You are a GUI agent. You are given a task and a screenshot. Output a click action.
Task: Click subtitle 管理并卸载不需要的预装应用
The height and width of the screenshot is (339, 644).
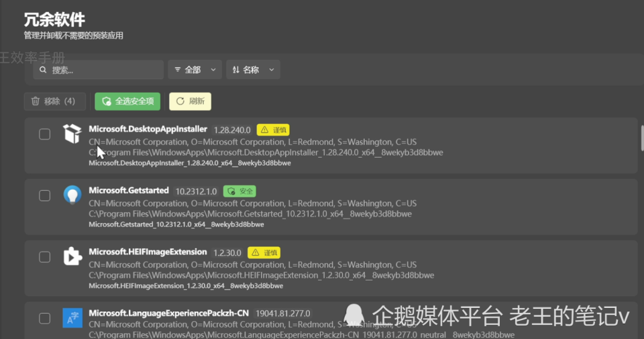coord(74,36)
